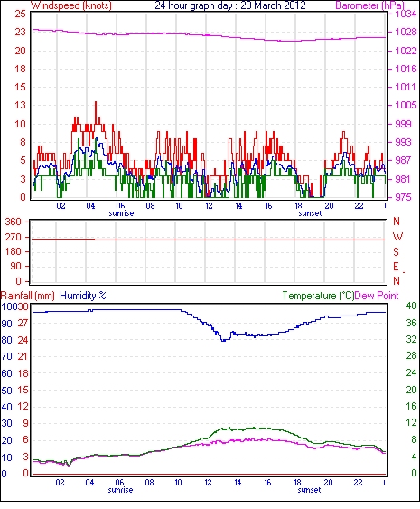Click the Barometer (hPa) axis title
420x509 pixels.
[370, 5]
